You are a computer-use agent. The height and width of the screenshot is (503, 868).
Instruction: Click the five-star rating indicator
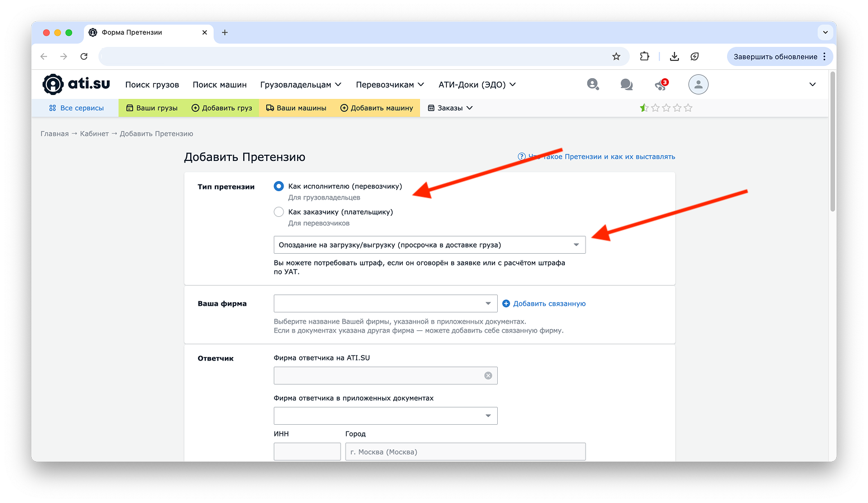click(x=666, y=108)
